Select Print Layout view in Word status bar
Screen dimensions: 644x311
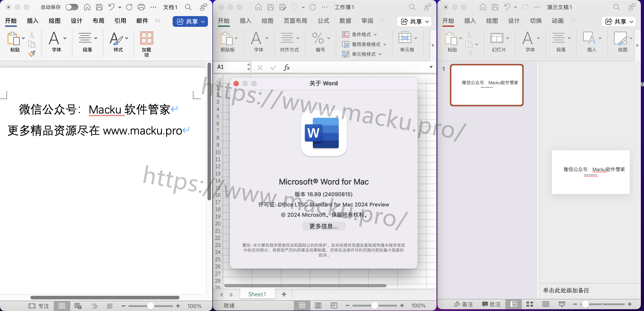point(62,306)
